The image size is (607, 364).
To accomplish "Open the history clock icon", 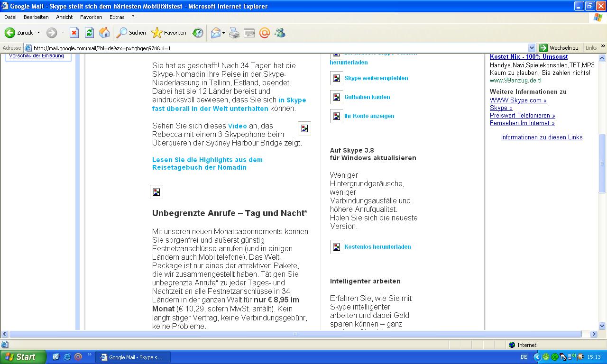I will tap(198, 33).
